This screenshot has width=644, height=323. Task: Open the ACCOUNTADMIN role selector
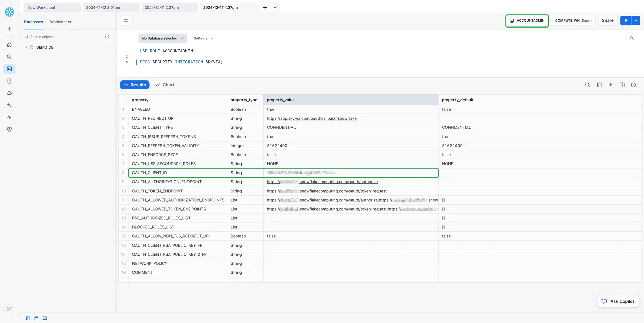(x=527, y=21)
